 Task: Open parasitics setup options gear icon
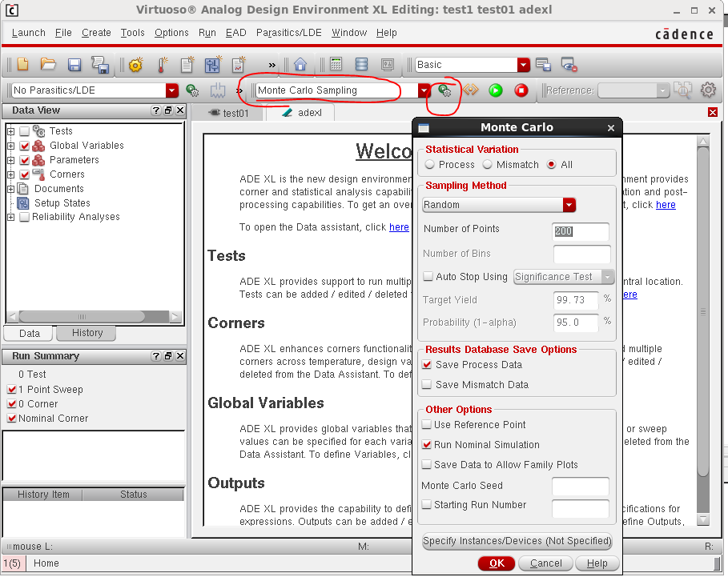click(192, 90)
